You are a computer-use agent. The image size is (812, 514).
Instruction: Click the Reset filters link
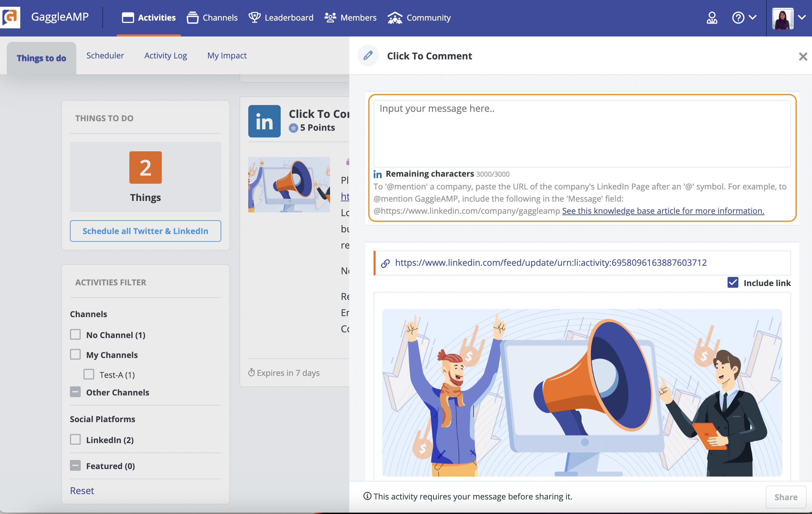click(82, 491)
